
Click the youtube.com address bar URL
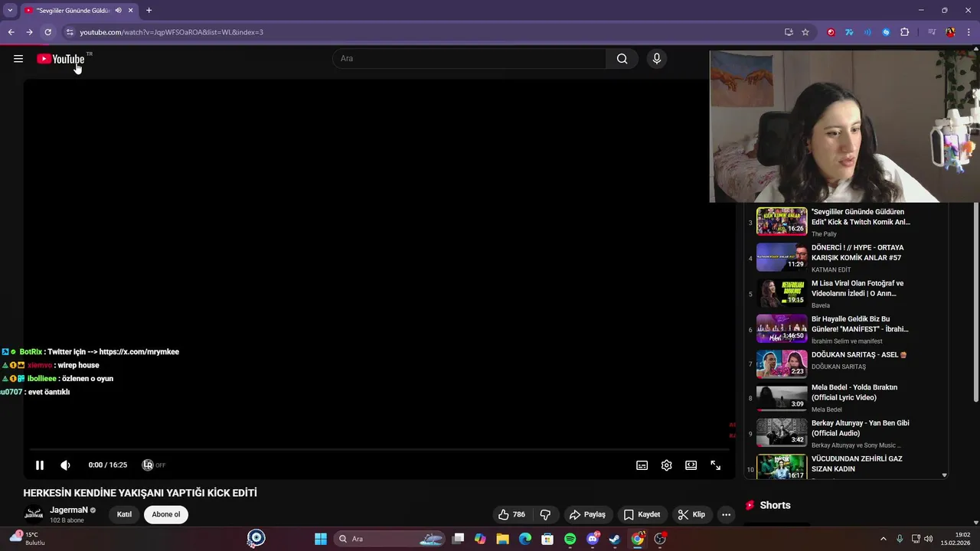point(171,32)
